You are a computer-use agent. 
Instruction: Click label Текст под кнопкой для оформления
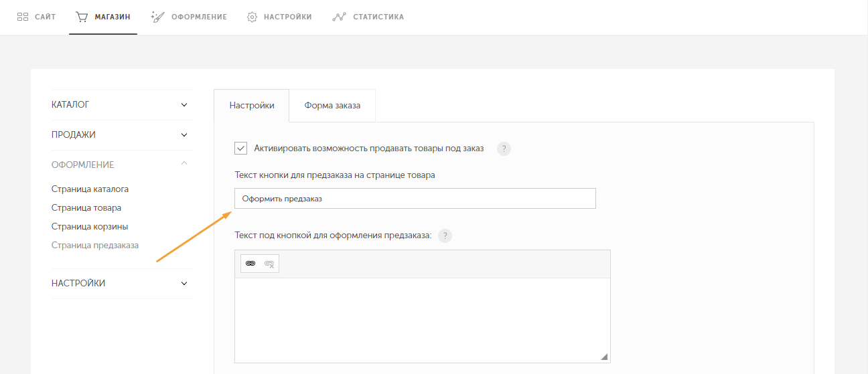(x=334, y=236)
